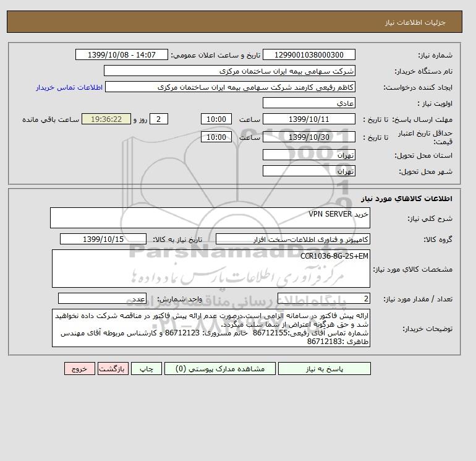
Task: Click the جزئیات اطلاعات نیاز header title
Action: tap(415, 22)
